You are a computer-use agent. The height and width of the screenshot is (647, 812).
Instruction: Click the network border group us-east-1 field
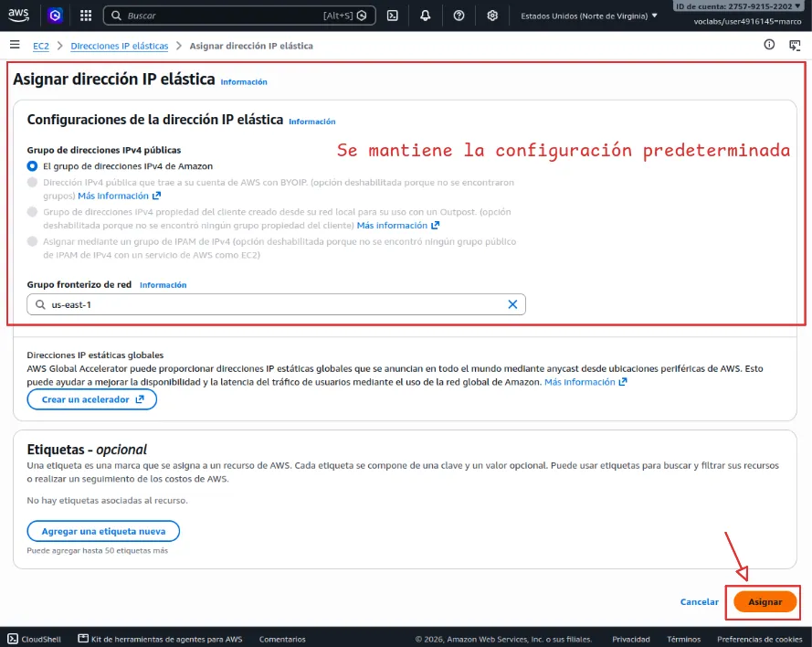click(276, 304)
